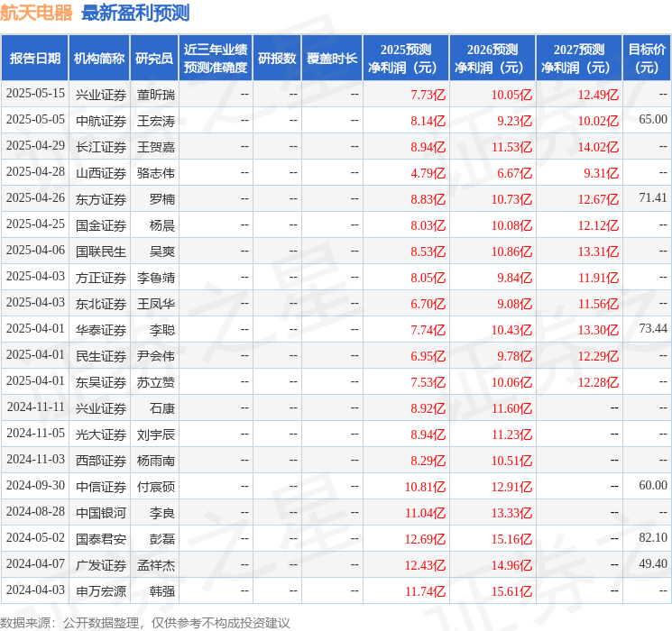Image resolution: width=672 pixels, height=631 pixels.
Task: Click researcher 韩强
Action: (162, 591)
